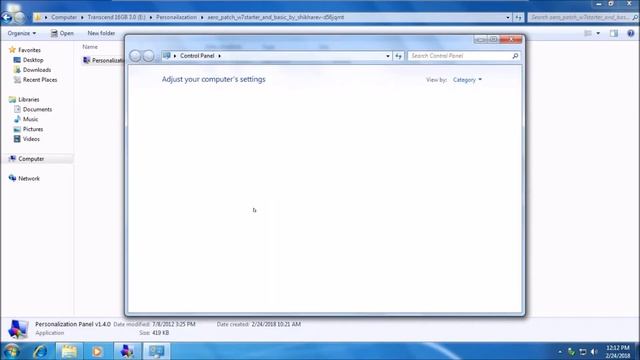Switch to Windows Explorer on the taskbar
This screenshot has height=360, width=640.
(69, 351)
